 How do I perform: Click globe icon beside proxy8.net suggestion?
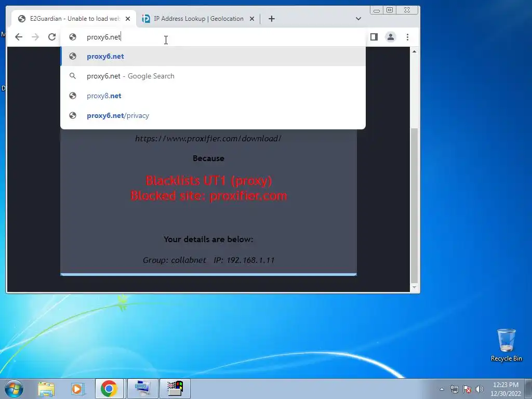(73, 96)
